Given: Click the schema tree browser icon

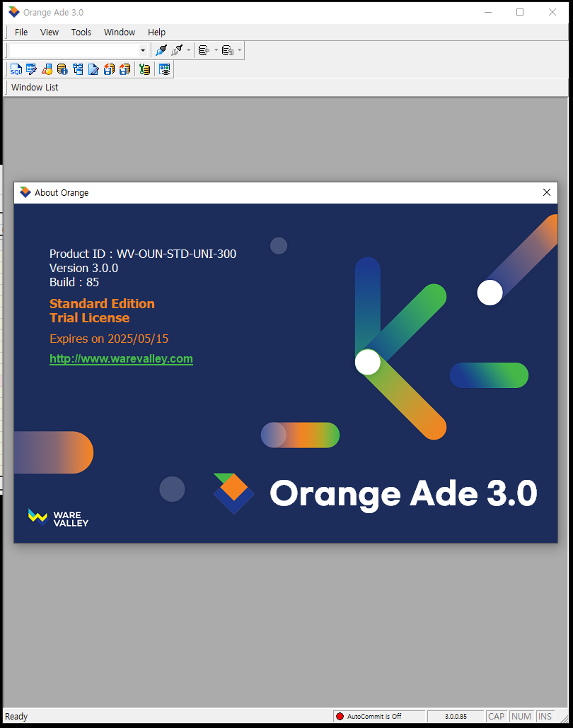Looking at the screenshot, I should pos(78,69).
